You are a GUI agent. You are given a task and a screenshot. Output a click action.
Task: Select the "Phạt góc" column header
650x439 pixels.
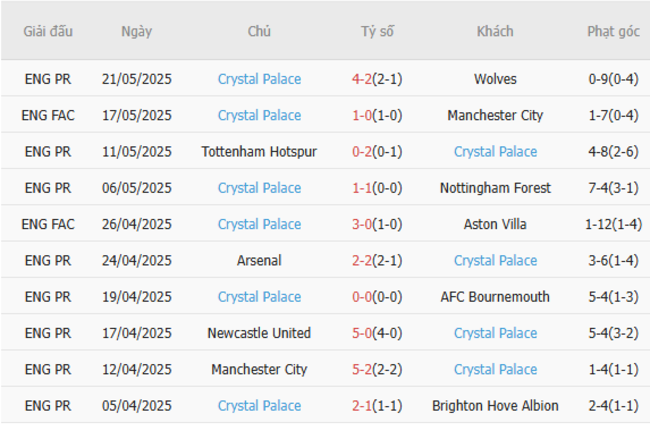(613, 31)
